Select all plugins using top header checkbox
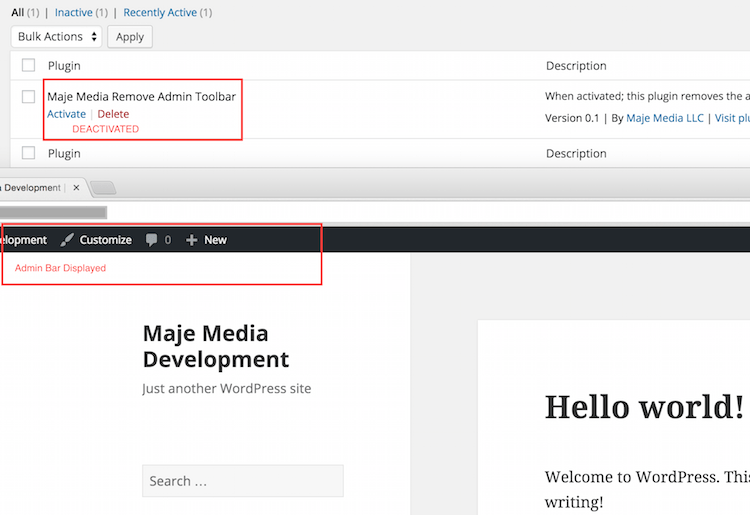 click(28, 66)
